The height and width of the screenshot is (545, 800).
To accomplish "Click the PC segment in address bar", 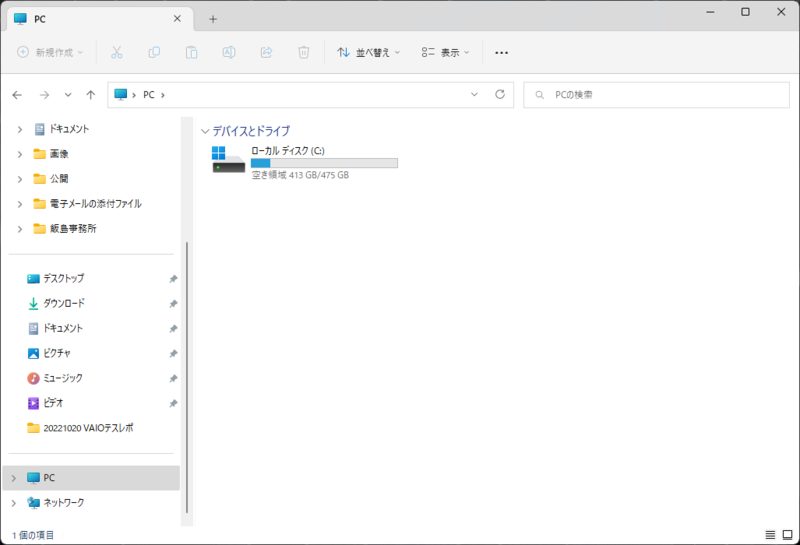I will pyautogui.click(x=148, y=95).
